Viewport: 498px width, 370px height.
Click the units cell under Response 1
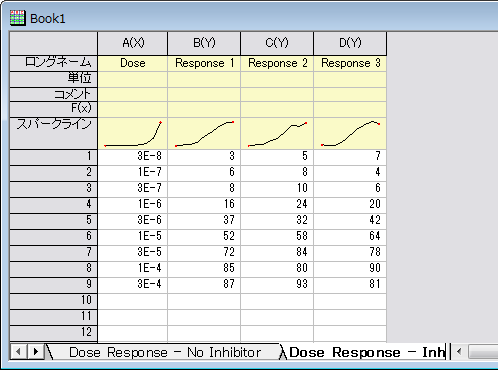(204, 79)
